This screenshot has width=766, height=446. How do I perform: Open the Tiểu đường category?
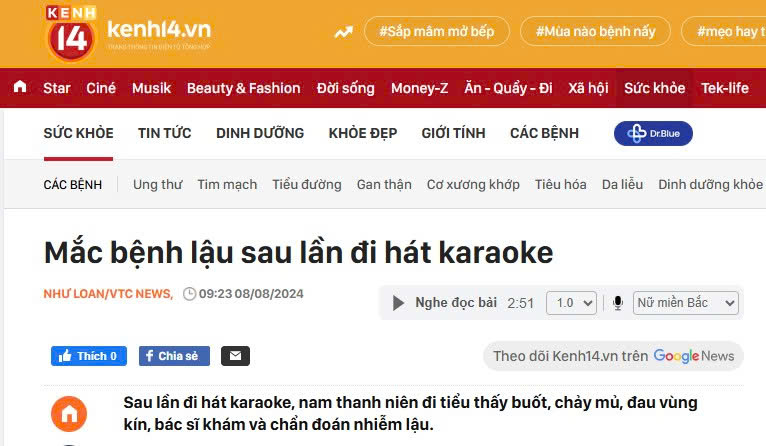coord(307,185)
